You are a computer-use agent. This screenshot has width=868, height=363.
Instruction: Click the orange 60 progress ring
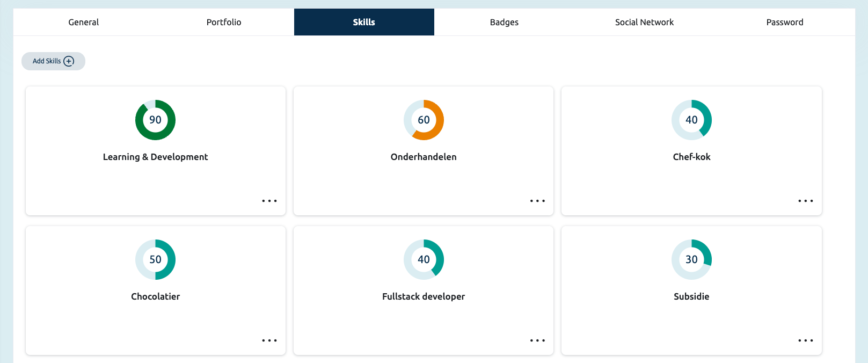point(424,120)
